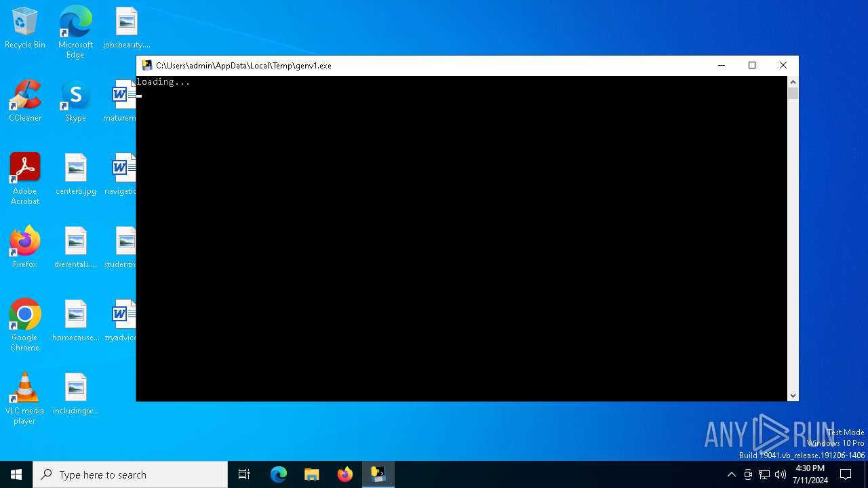Screen dimensions: 868x488
Task: Click console scrollbar up arrow
Action: (793, 82)
